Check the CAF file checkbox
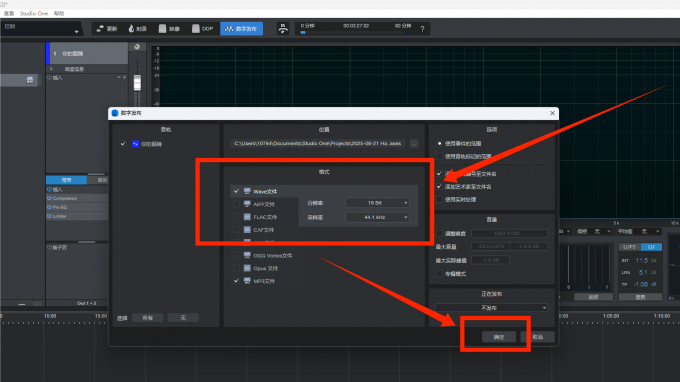This screenshot has height=382, width=680. point(236,229)
